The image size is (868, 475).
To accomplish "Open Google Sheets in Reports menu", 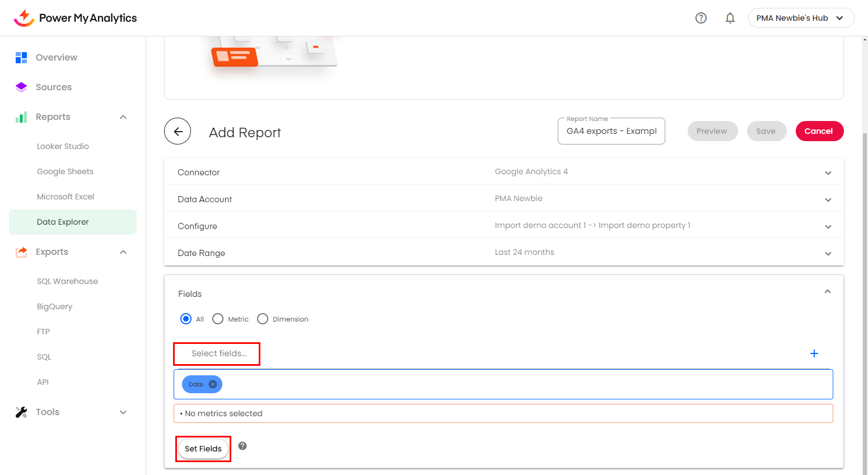I will pos(65,171).
